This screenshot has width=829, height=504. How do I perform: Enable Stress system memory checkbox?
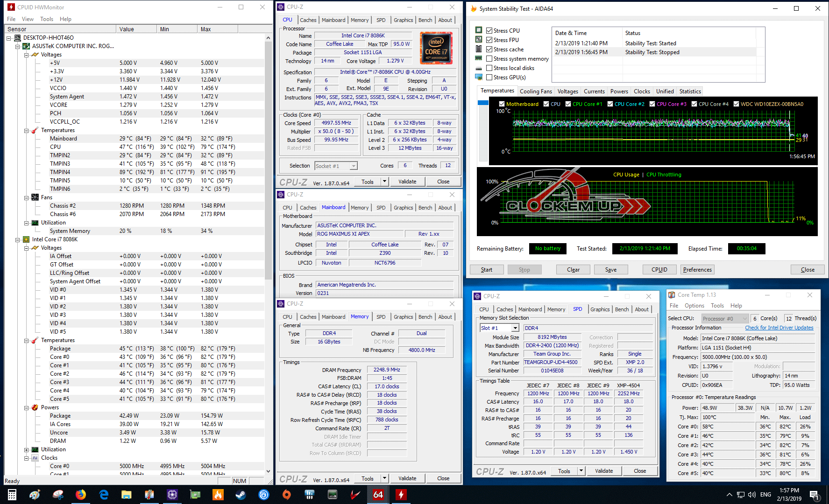click(489, 59)
